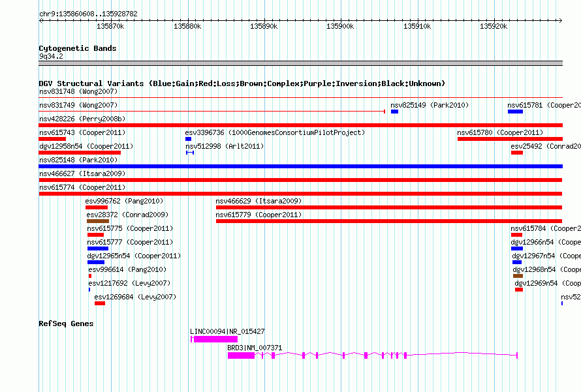Click the dgv12966n54 blue gain marker

(x=517, y=249)
